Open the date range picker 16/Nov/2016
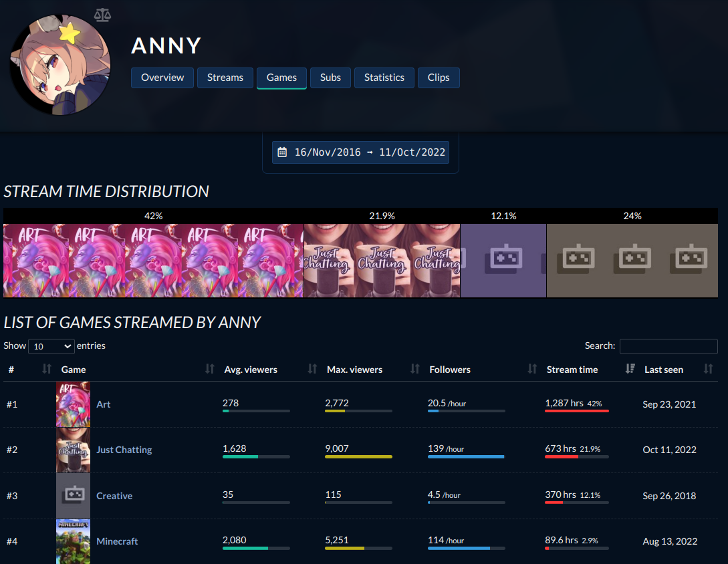 coord(360,152)
